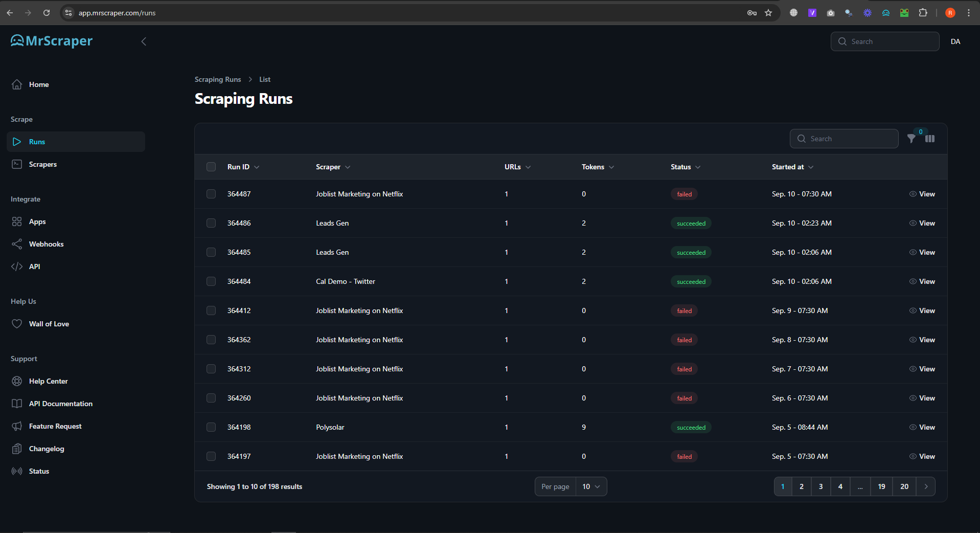
Task: Collapse the sidebar with the chevron
Action: (x=144, y=41)
